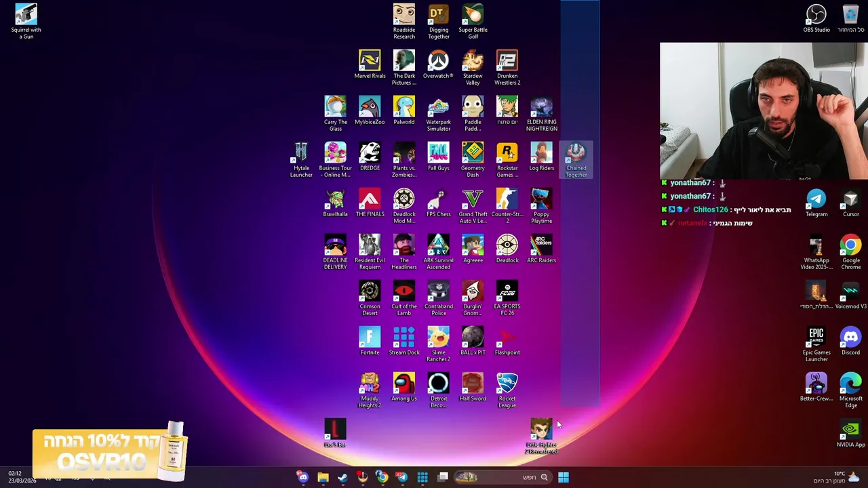The image size is (868, 488).
Task: Select the Slime Rancher 2 icon
Action: click(439, 344)
